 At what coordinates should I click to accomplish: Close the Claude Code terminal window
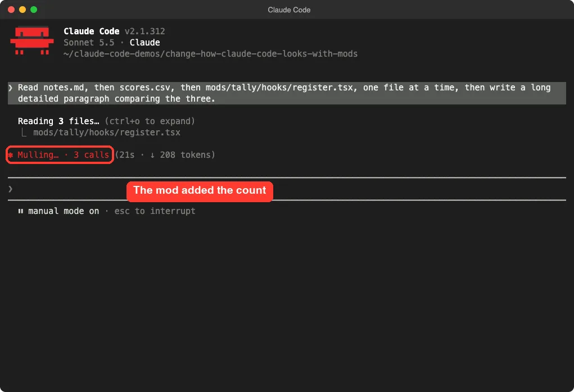(11, 10)
